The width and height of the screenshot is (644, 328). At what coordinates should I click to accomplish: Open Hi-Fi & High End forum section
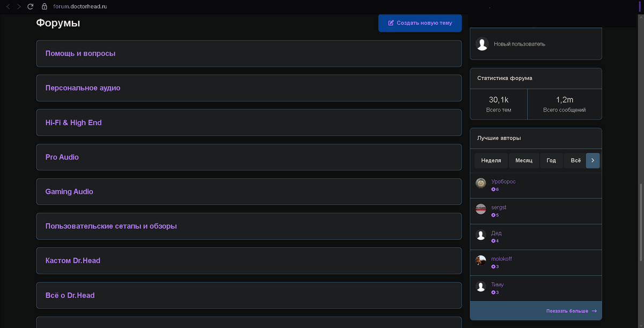[x=74, y=123]
